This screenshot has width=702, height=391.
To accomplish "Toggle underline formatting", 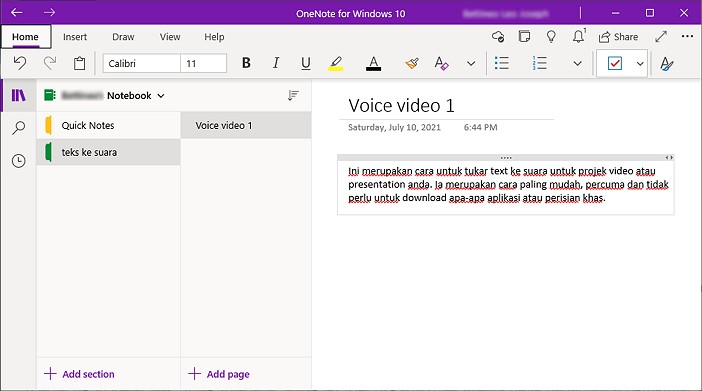I will click(x=306, y=63).
